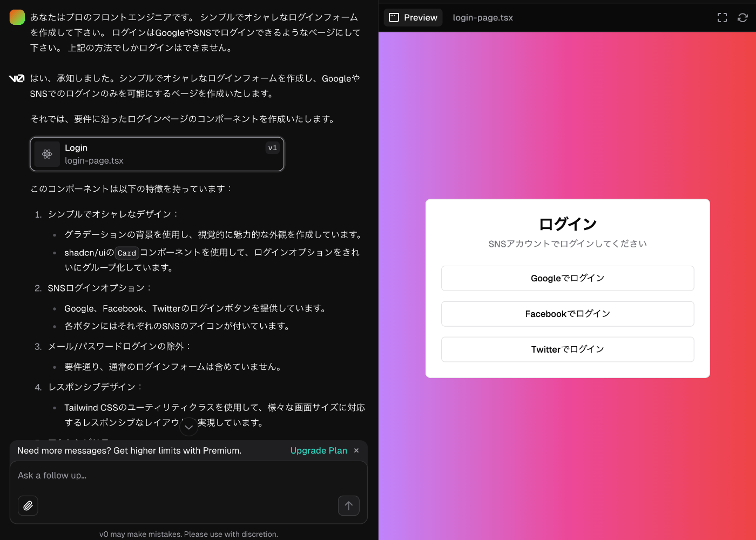Click the Googleでログイン button

point(568,278)
